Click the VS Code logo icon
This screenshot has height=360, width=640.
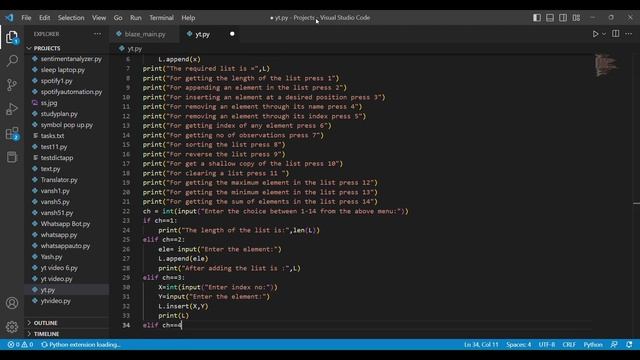pos(9,18)
